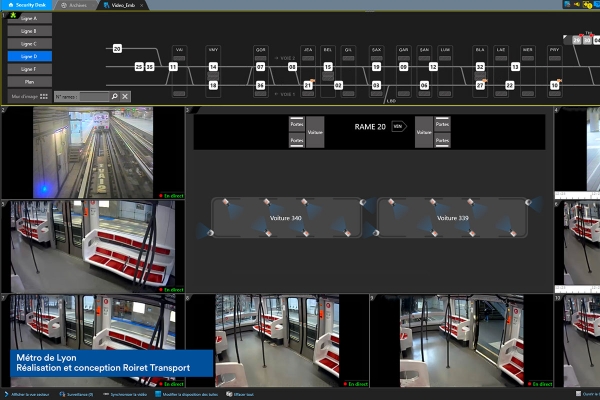Click Modifier la disposition des tuiles
This screenshot has height=400, width=600.
(186, 394)
